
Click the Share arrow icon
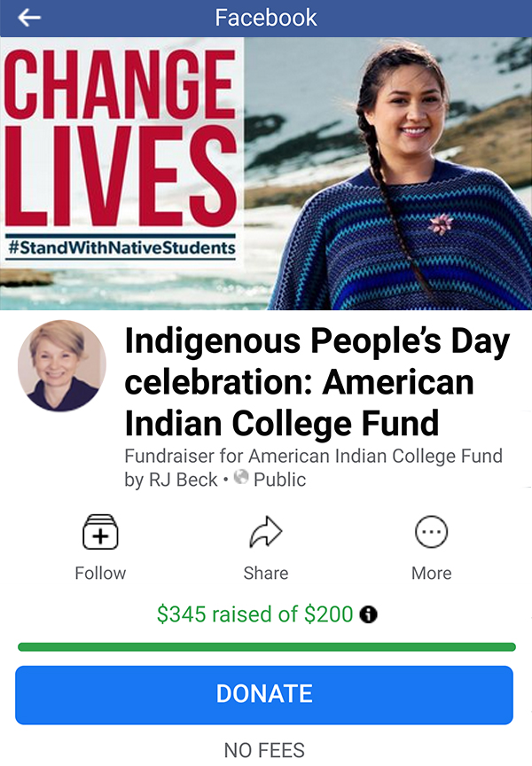[x=266, y=532]
